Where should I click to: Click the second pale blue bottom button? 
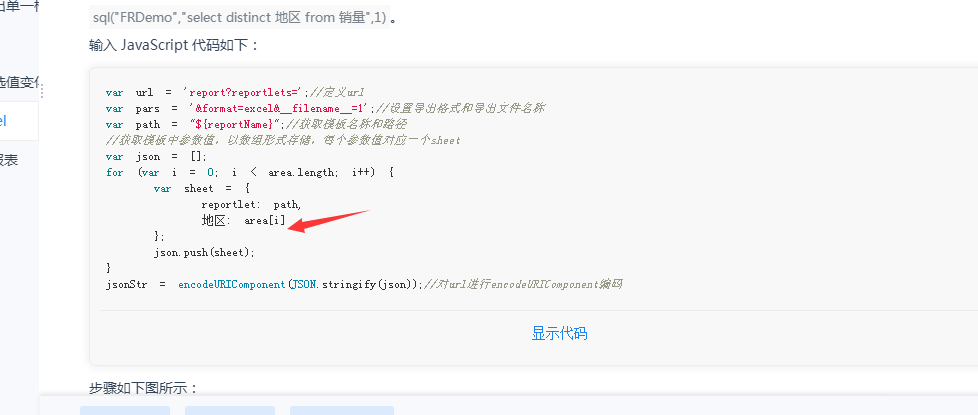[x=230, y=410]
